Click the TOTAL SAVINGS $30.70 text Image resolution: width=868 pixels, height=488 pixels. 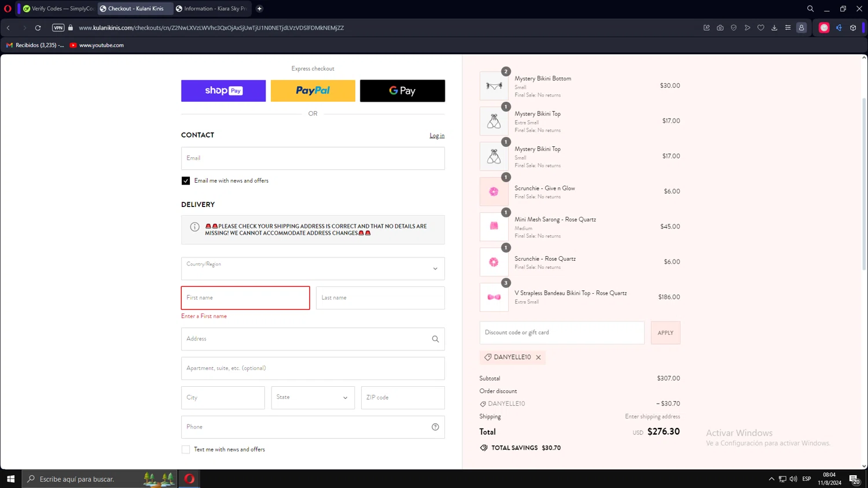click(526, 448)
